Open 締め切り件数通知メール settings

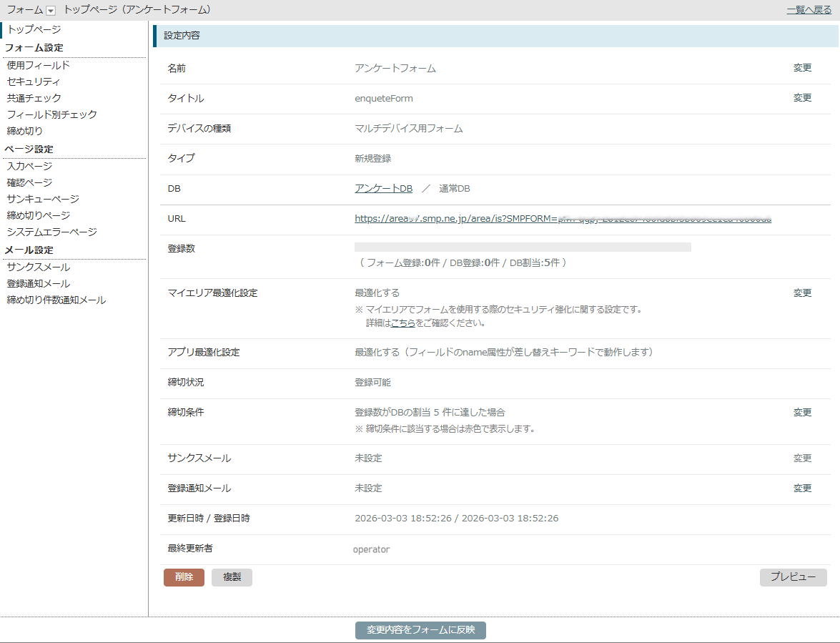coord(56,300)
